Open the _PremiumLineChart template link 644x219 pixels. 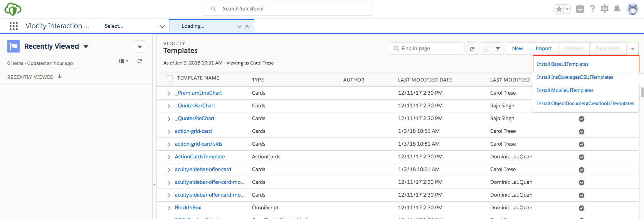pyautogui.click(x=198, y=93)
